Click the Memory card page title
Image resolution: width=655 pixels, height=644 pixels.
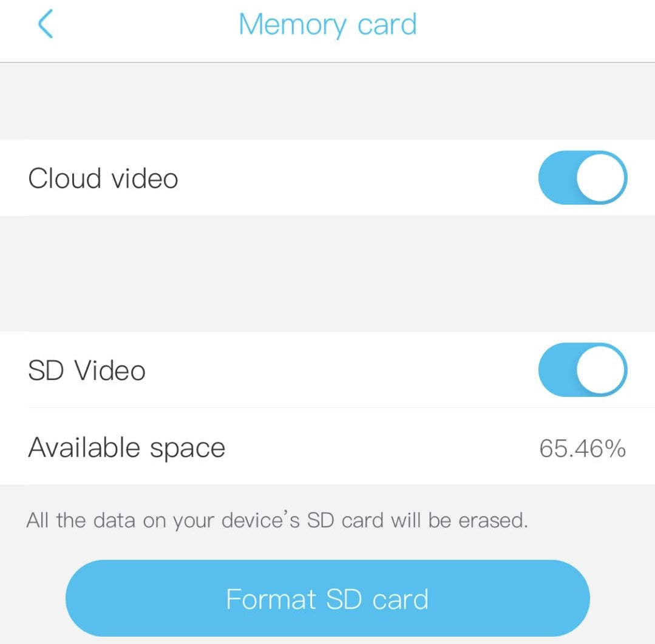click(328, 24)
